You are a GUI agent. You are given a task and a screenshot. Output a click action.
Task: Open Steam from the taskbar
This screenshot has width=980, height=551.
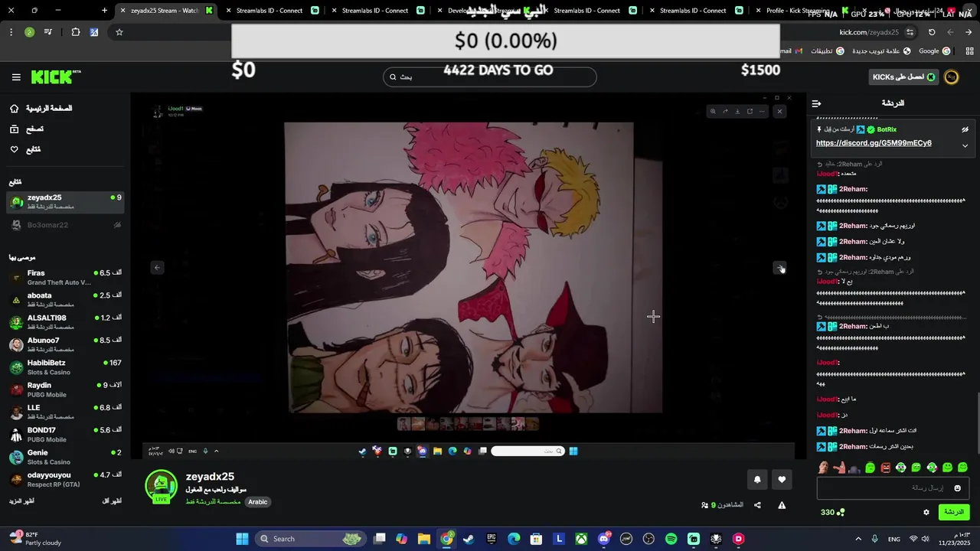click(469, 539)
